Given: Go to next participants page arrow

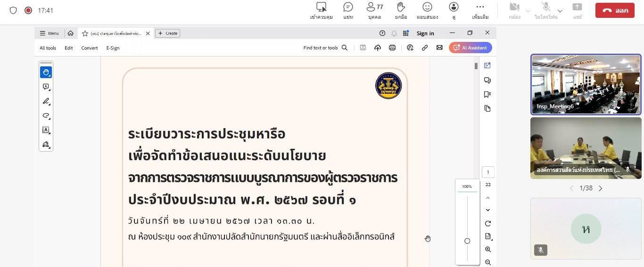Looking at the screenshot, I should [600, 188].
